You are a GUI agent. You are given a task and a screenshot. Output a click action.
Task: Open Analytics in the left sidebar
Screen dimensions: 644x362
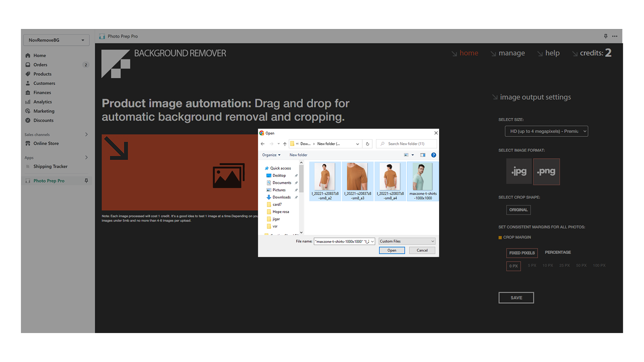tap(43, 102)
